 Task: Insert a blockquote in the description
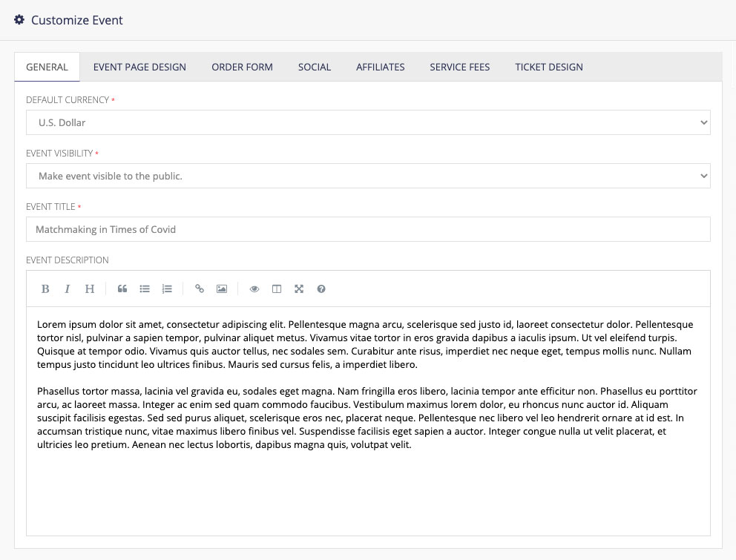122,289
